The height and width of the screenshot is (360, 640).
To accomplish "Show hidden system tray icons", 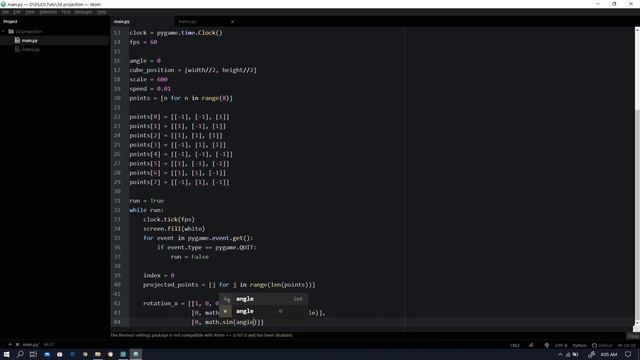I will coord(560,355).
